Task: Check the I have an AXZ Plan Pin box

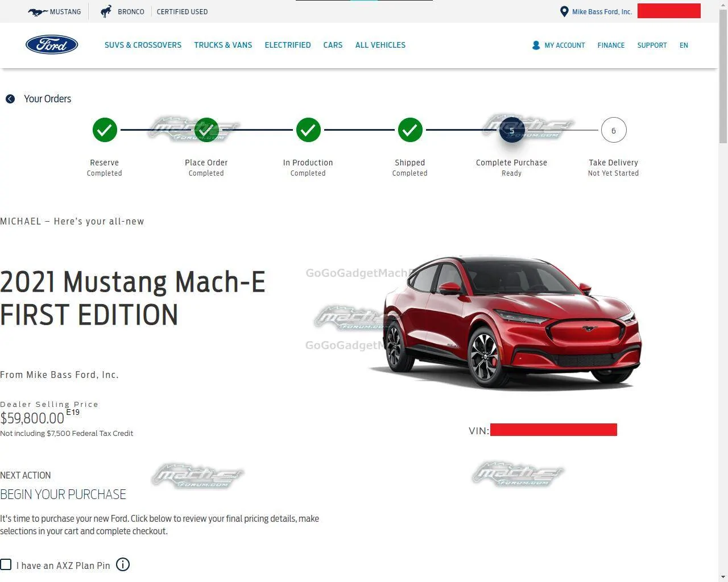Action: pos(6,564)
